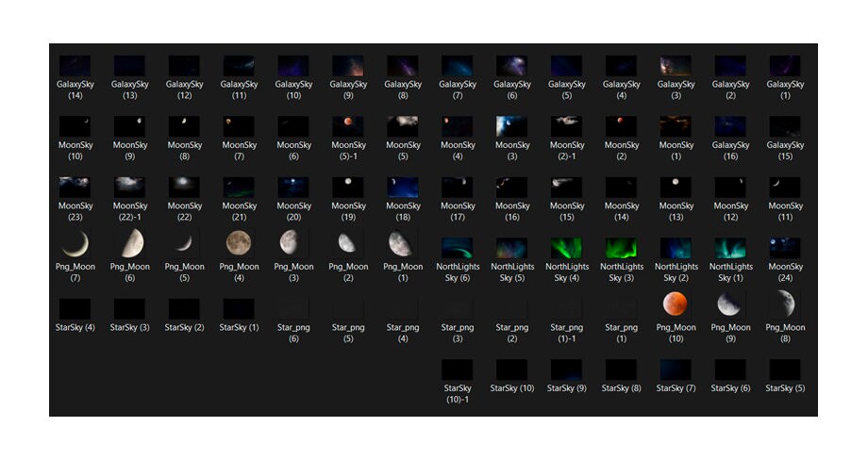Screen dimensions: 868x460
Task: Open the GalaxySky (9) image thumbnail
Action: (x=347, y=66)
